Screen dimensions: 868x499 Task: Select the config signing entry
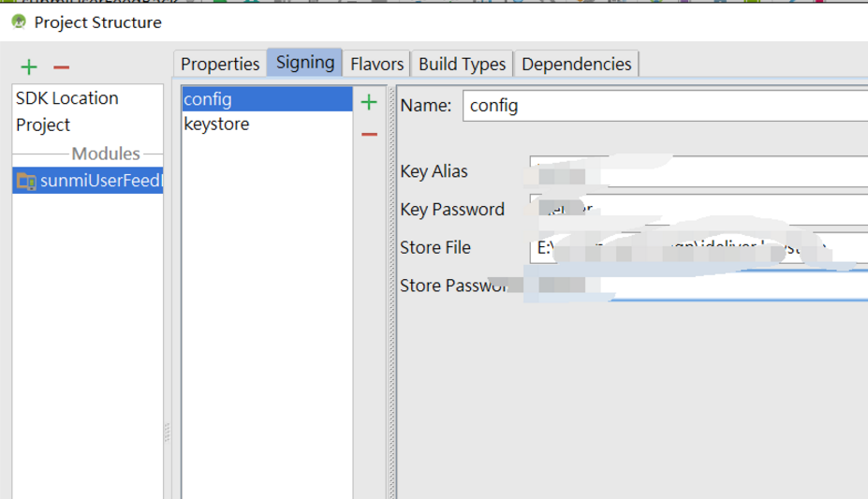pos(266,98)
